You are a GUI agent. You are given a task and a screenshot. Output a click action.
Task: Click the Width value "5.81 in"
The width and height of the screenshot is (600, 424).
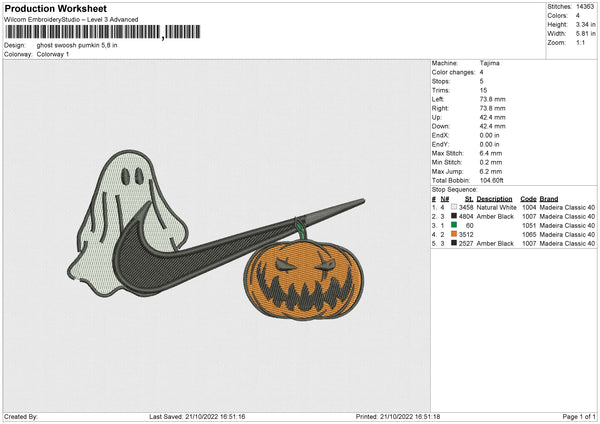point(585,34)
